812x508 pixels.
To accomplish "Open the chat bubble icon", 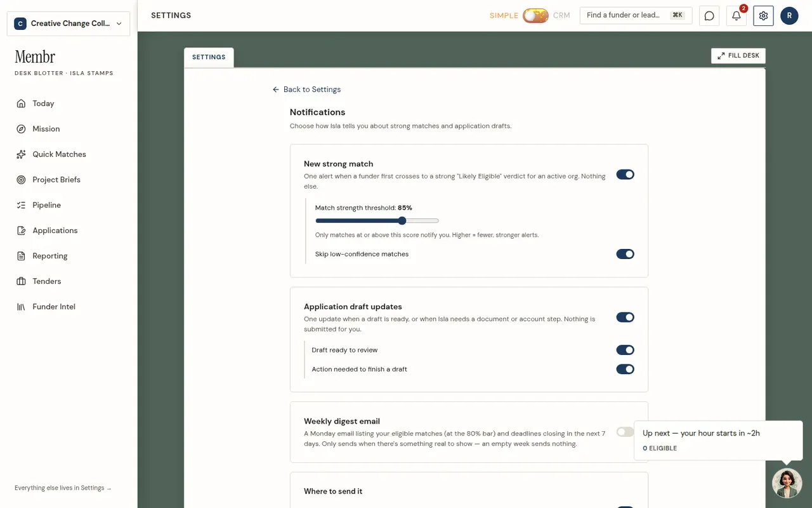I will click(x=709, y=16).
